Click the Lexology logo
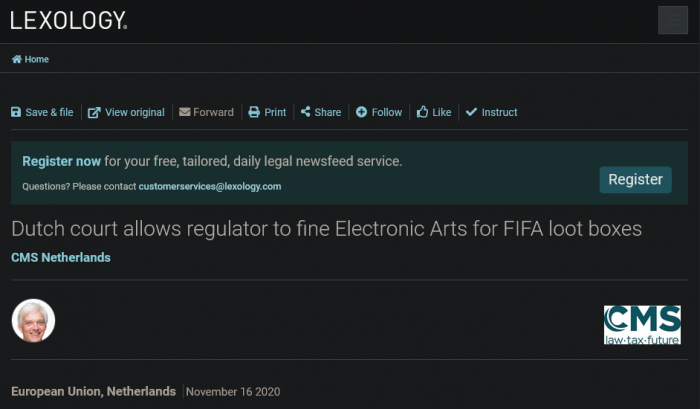 coord(68,20)
